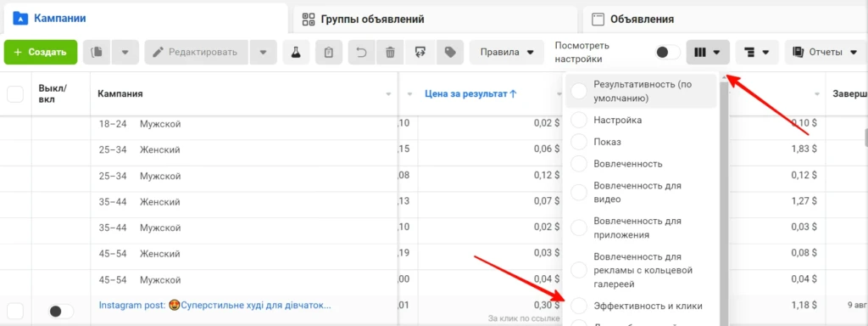Open the Отчеты dropdown
The height and width of the screenshot is (326, 868).
[826, 52]
